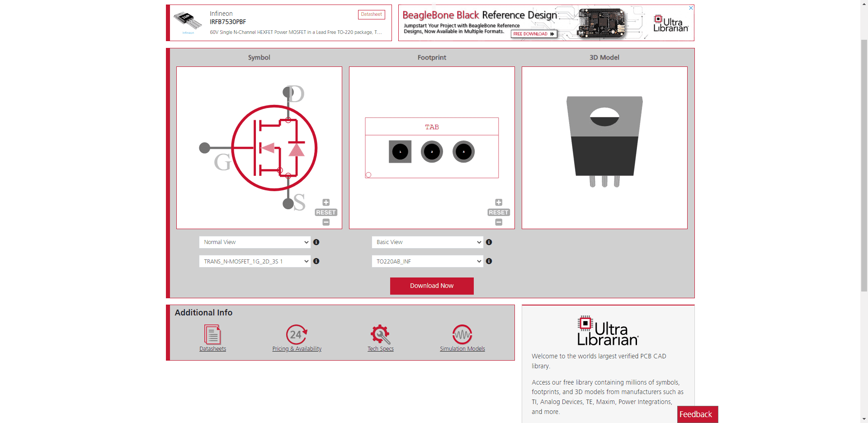Open the TO220AB_INF footprint dropdown
The height and width of the screenshot is (423, 868).
(428, 261)
